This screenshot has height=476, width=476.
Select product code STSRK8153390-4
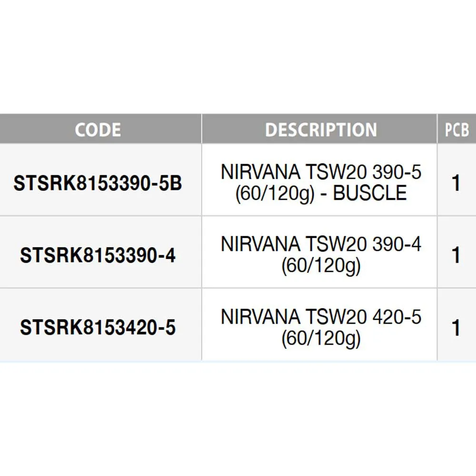click(98, 256)
